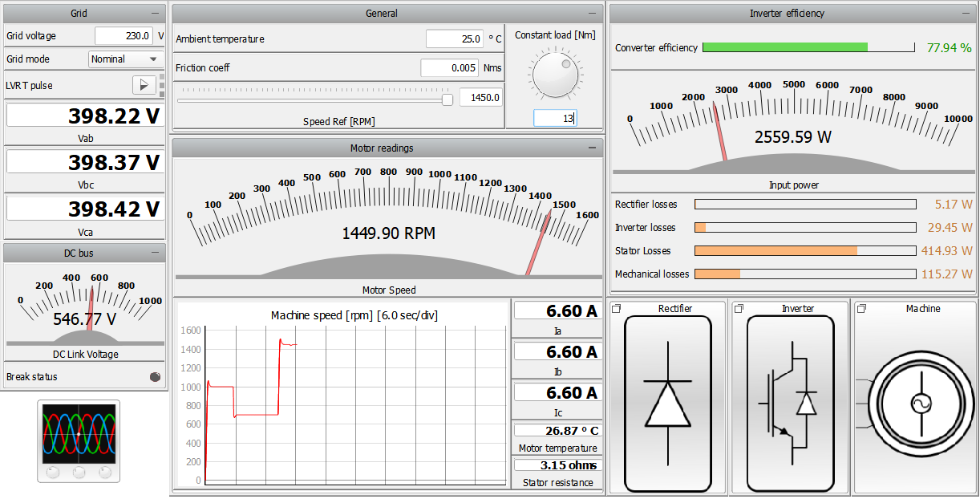Focus the Ambient temperature field

tap(454, 39)
